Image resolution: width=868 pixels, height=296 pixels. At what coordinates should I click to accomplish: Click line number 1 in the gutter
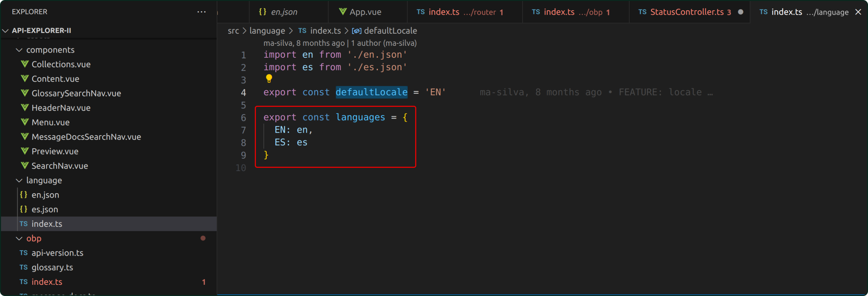(243, 55)
